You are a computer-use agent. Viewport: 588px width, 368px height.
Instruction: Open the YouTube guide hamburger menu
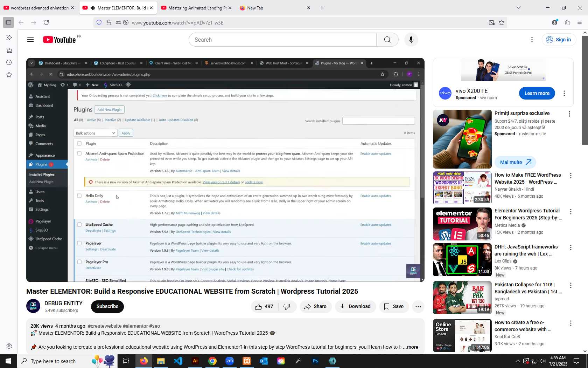(x=30, y=40)
